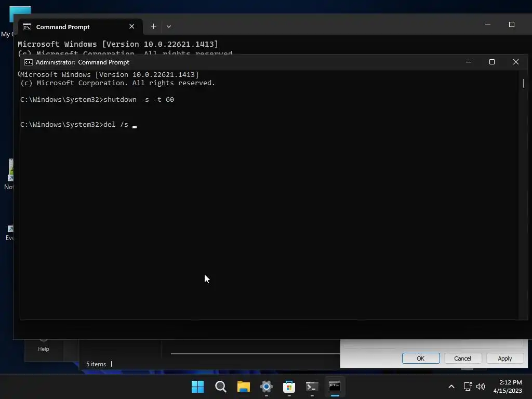Open Settings gear in the taskbar
This screenshot has width=532, height=399.
[267, 387]
